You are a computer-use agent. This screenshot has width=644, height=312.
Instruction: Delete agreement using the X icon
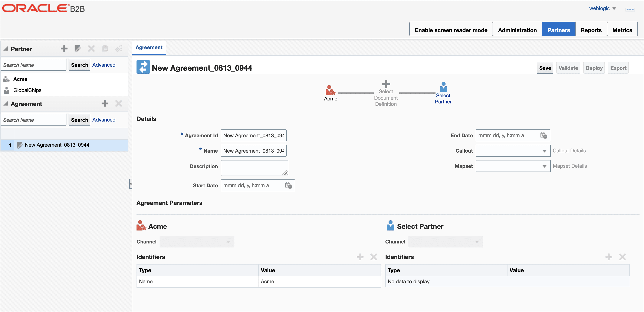118,103
